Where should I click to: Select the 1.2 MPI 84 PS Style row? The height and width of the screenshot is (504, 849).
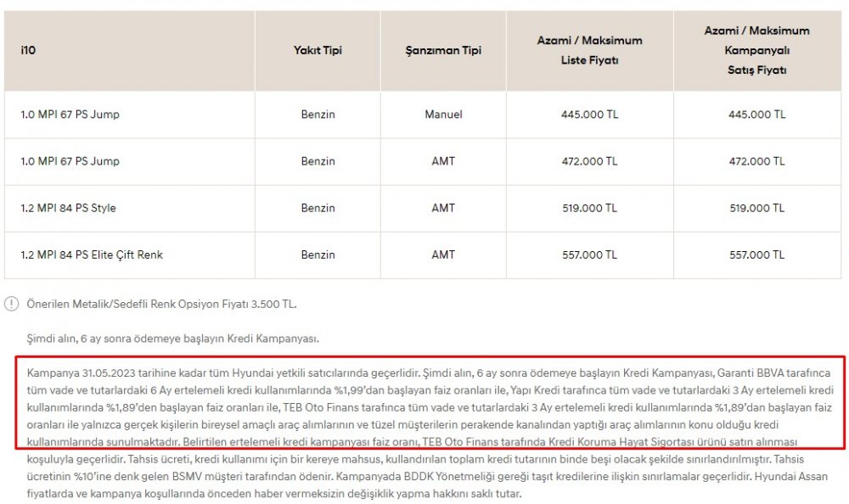(x=422, y=209)
